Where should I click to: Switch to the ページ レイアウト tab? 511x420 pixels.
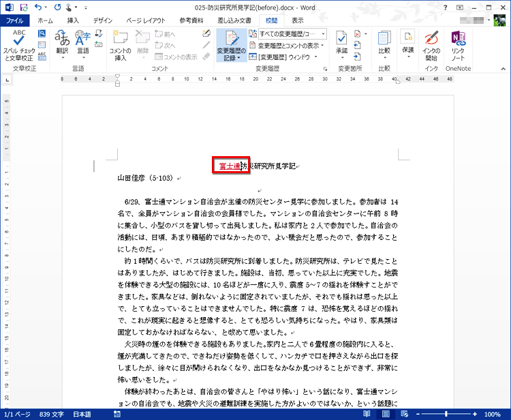[x=146, y=20]
